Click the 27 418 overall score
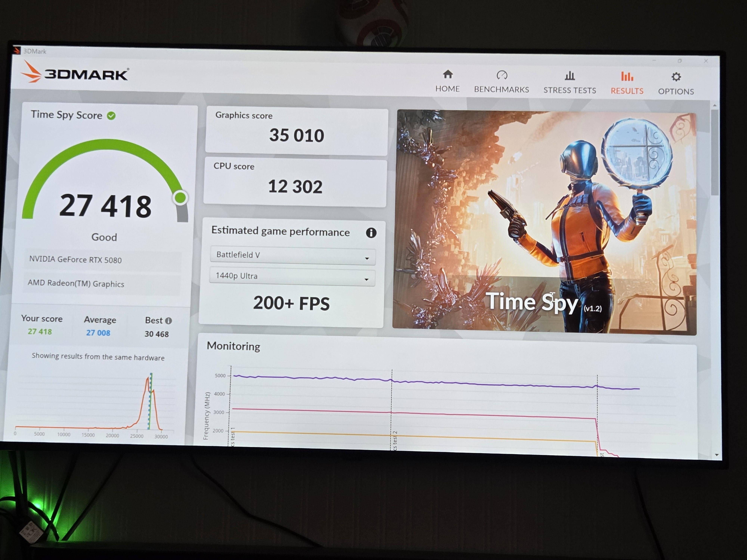This screenshot has height=560, width=747. pos(105,206)
